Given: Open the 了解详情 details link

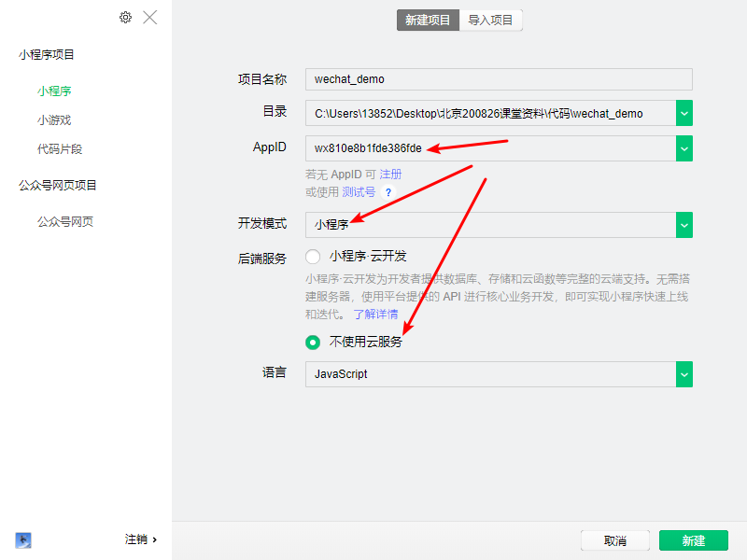Looking at the screenshot, I should click(375, 315).
